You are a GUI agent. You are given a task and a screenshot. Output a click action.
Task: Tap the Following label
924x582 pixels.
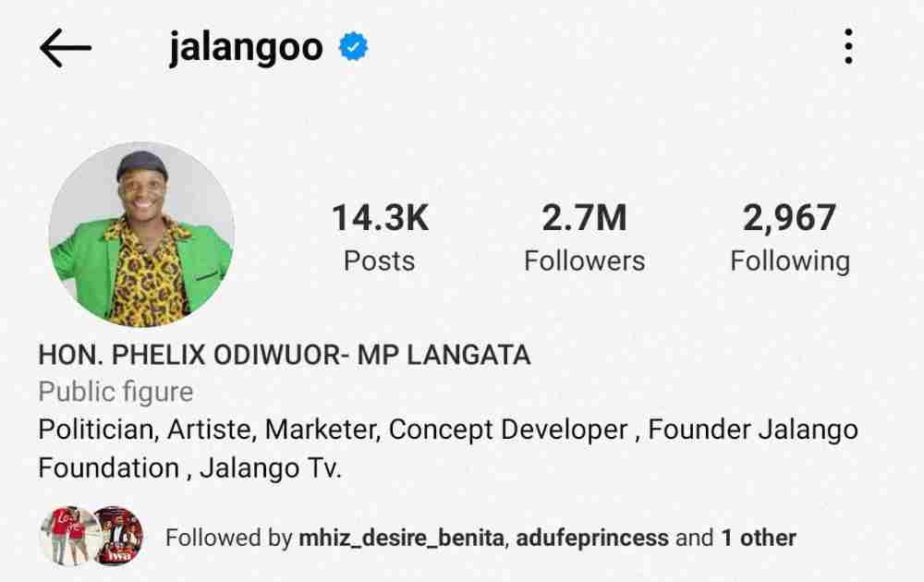coord(790,261)
